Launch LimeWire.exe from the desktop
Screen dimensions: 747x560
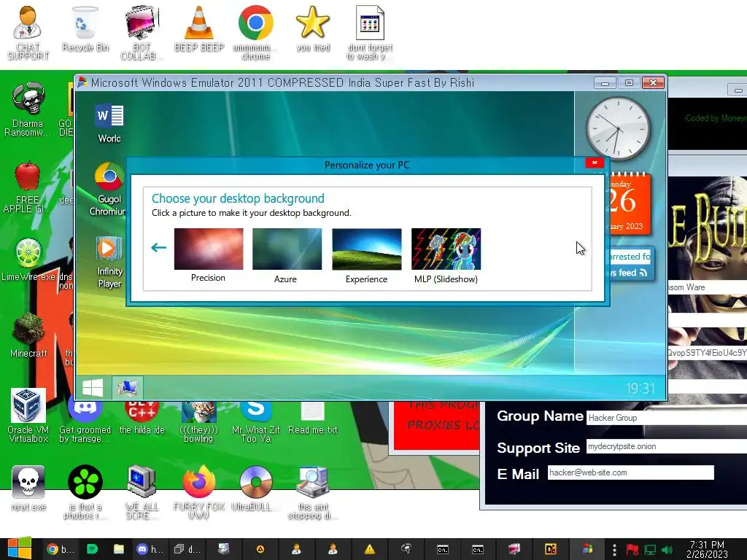pyautogui.click(x=28, y=260)
